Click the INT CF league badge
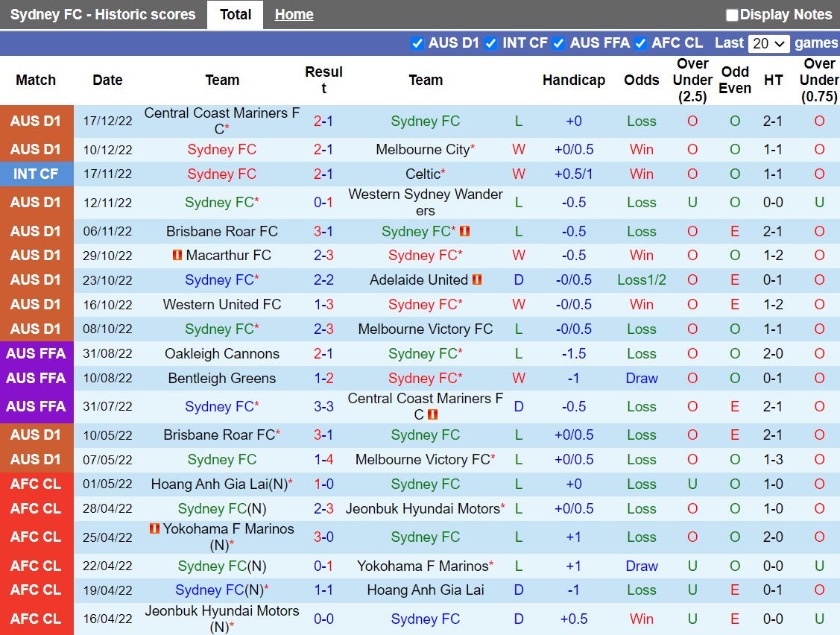 (36, 174)
